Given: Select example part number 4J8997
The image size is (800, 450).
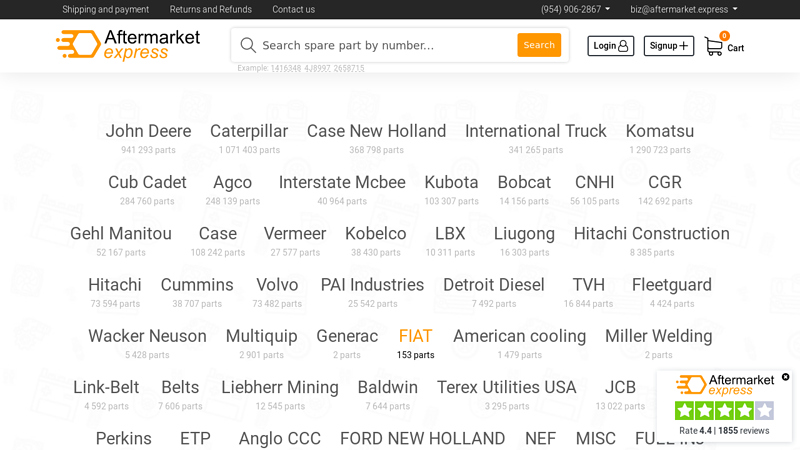Looking at the screenshot, I should click(x=317, y=68).
